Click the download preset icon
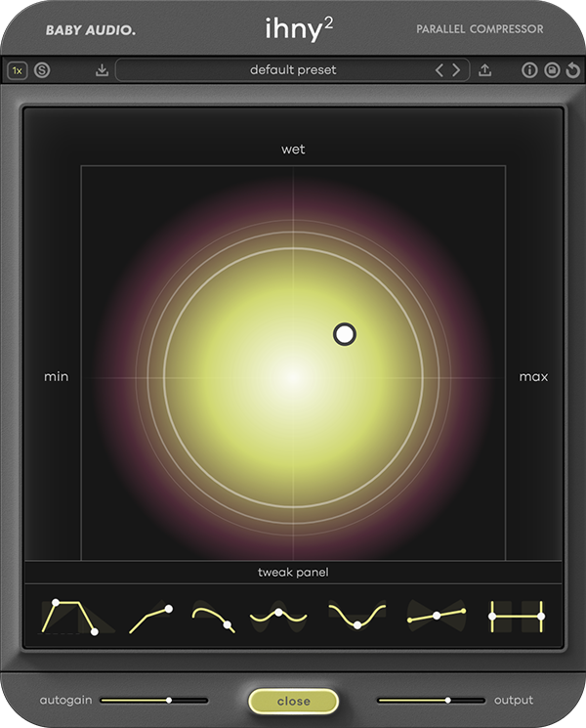This screenshot has width=586, height=728. [102, 70]
